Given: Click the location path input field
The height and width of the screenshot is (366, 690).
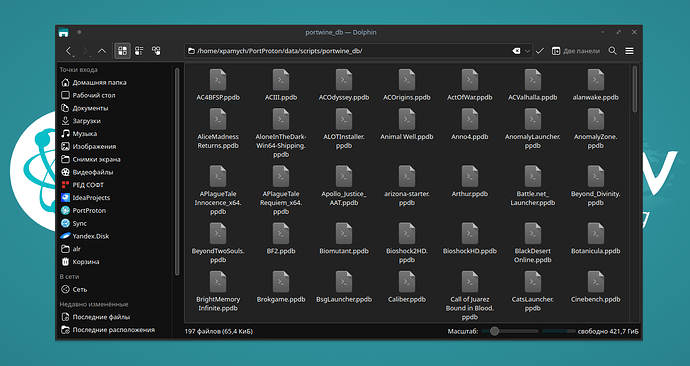Looking at the screenshot, I should (348, 51).
